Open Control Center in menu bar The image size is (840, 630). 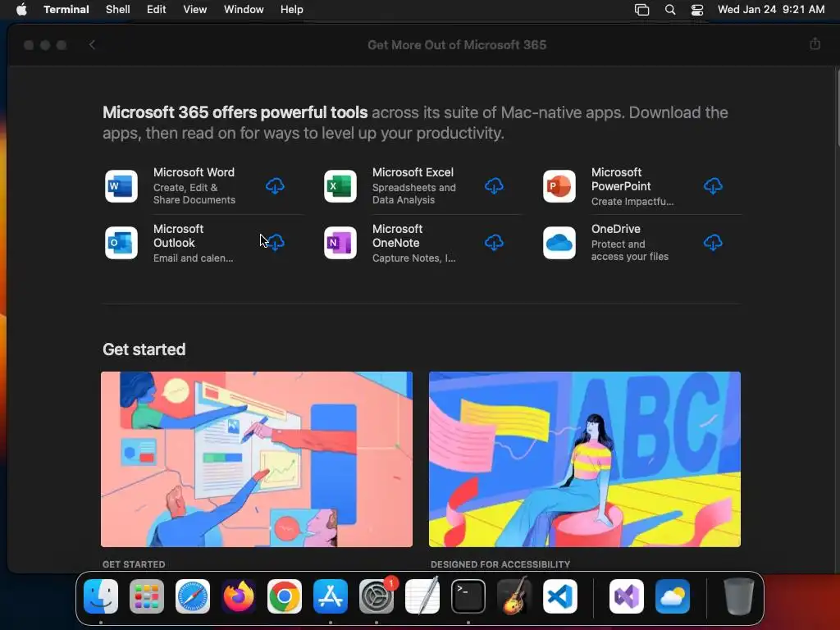point(697,10)
